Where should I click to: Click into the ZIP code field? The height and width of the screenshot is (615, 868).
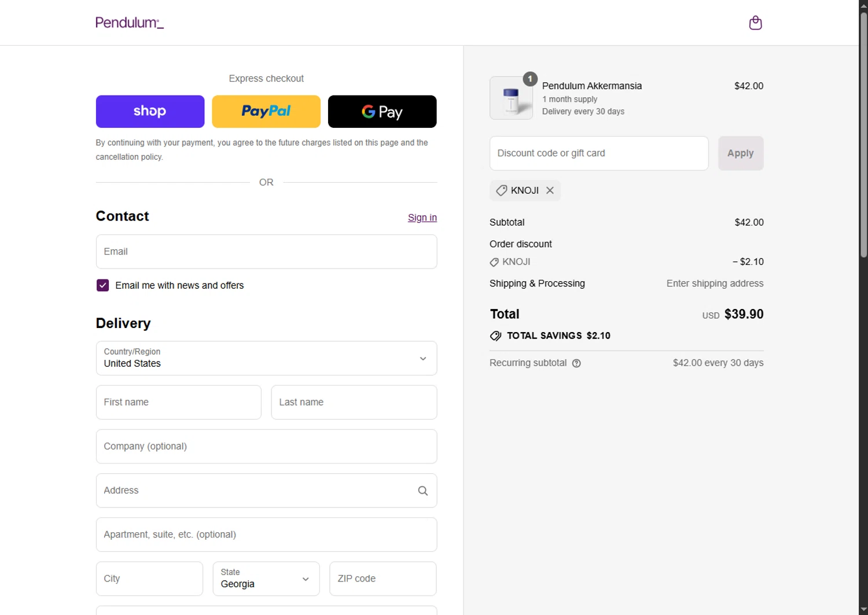(x=382, y=579)
